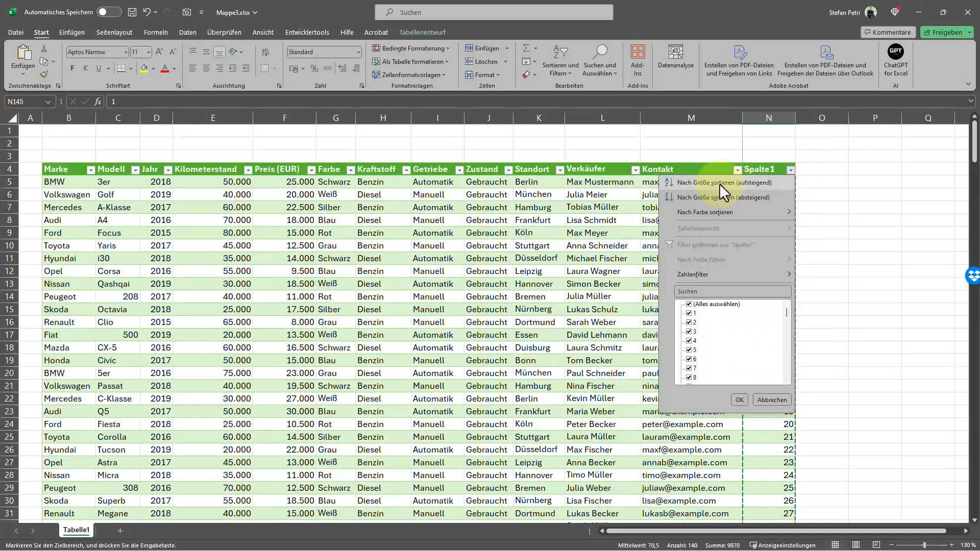Screen dimensions: 980x551
Task: Click the center align icon
Action: click(206, 68)
